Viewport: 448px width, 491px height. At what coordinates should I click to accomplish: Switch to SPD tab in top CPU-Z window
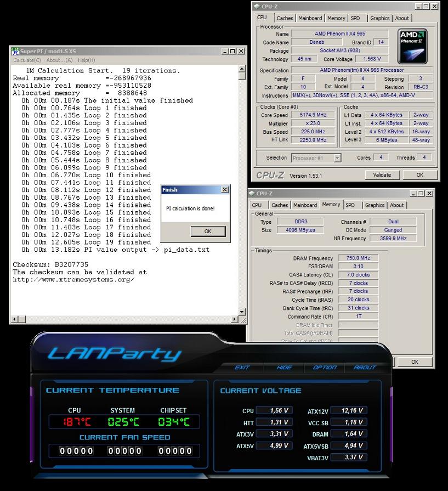(355, 18)
